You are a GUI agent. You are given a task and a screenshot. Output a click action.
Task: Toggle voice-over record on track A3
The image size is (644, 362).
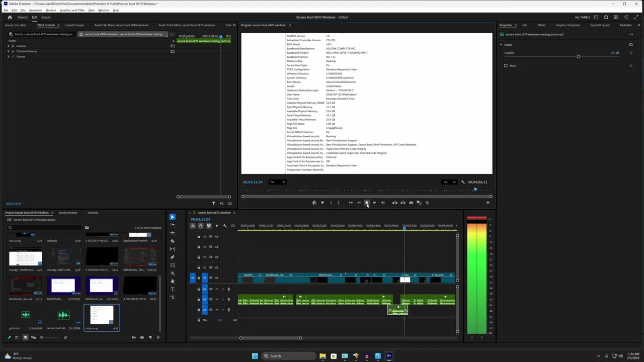(x=228, y=310)
